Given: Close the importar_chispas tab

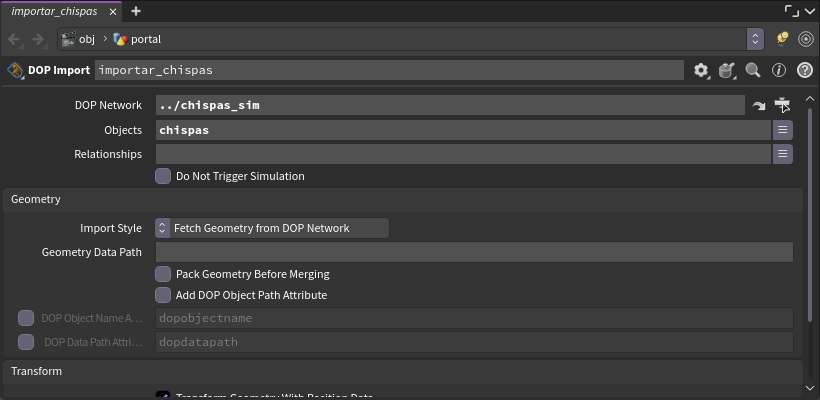Looking at the screenshot, I should coord(113,12).
